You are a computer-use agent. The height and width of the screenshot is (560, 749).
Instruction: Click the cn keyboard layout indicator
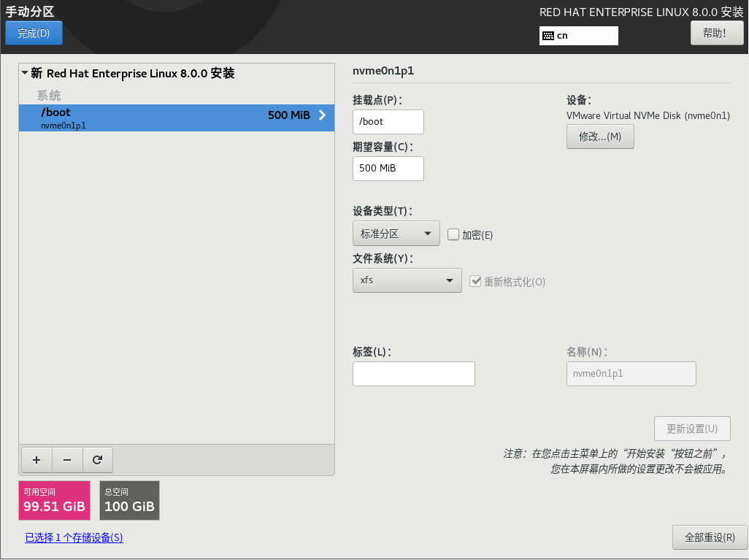point(578,36)
